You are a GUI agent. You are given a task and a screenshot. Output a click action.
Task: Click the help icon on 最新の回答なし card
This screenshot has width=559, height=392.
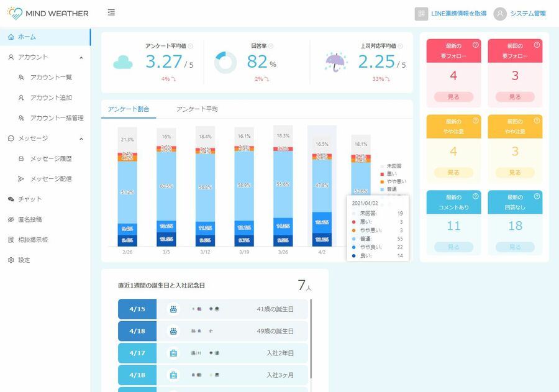point(537,196)
